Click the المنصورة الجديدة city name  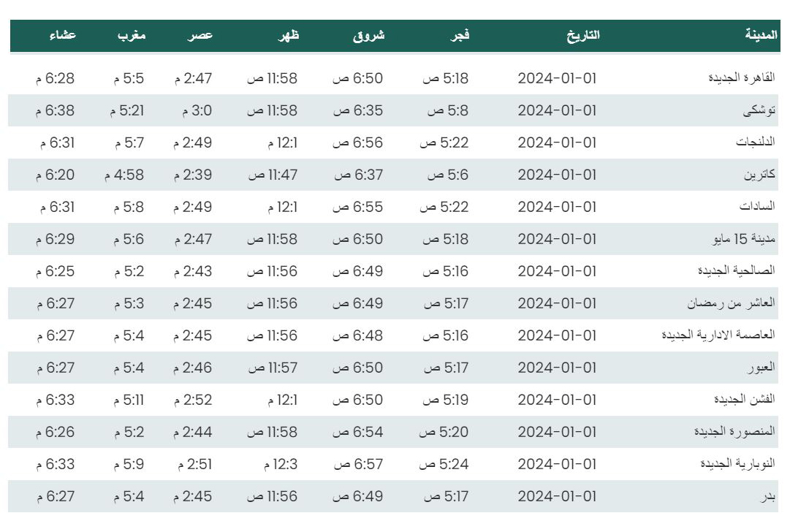(734, 432)
